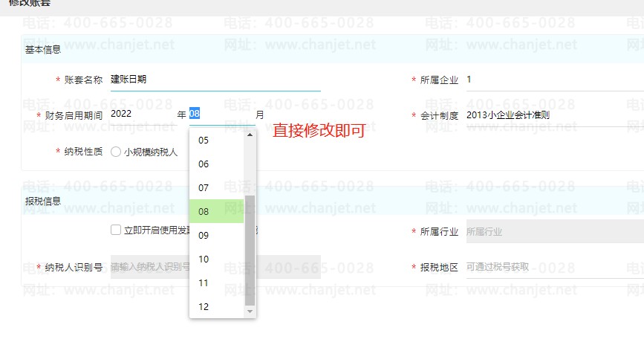Screen dimensions: 644x342
Task: Click the 所属行业 field
Action: click(x=555, y=231)
